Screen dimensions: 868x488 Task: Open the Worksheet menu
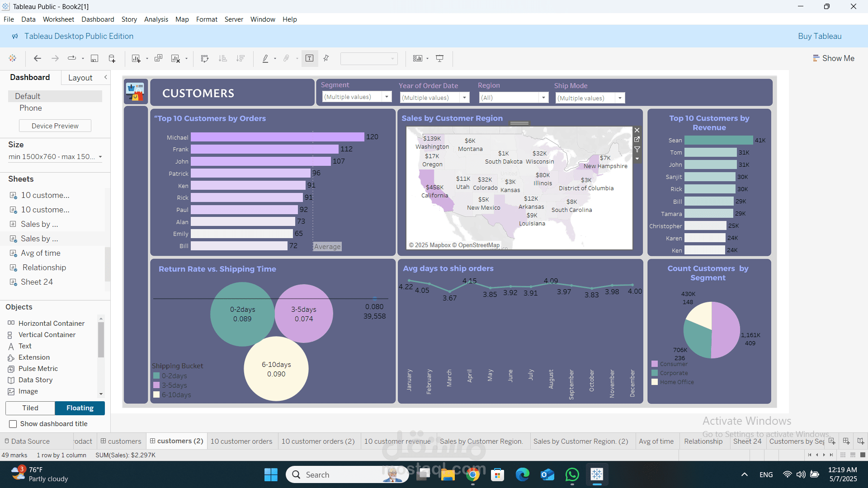pyautogui.click(x=58, y=19)
